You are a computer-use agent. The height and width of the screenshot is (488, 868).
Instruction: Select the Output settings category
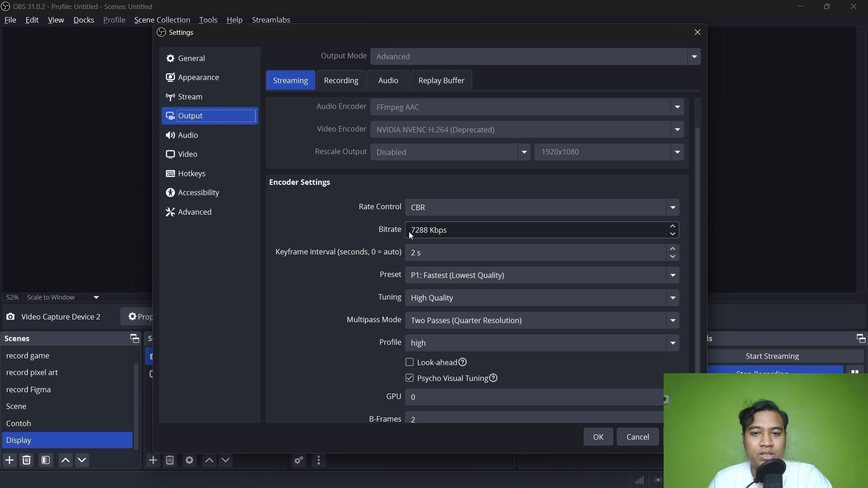pos(209,117)
